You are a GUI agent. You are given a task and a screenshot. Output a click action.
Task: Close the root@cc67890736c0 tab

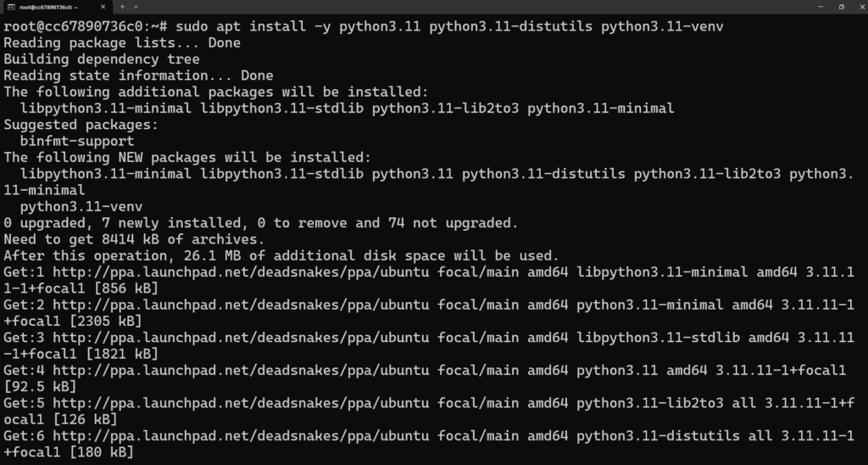click(x=103, y=7)
